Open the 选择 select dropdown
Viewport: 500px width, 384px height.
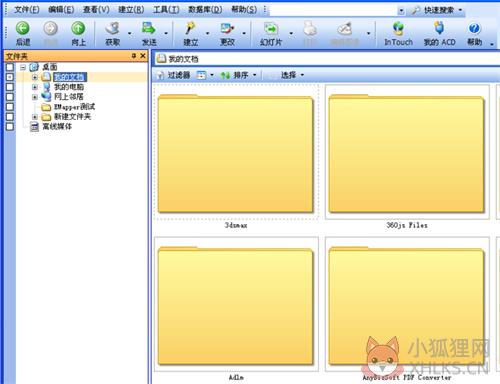(302, 75)
